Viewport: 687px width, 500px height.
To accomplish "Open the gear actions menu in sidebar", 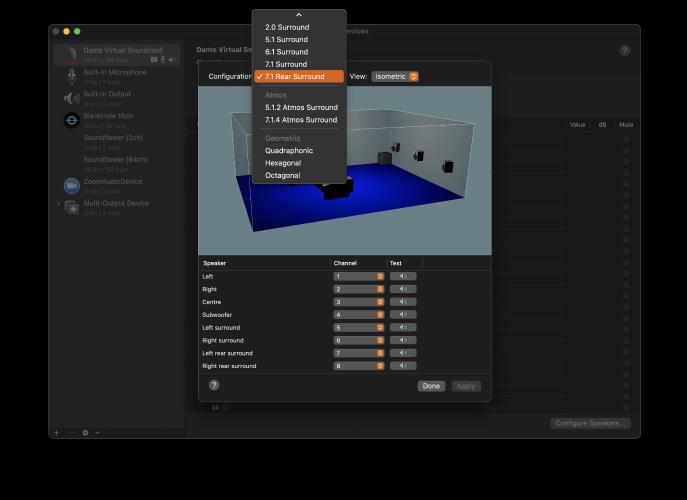I will click(87, 433).
